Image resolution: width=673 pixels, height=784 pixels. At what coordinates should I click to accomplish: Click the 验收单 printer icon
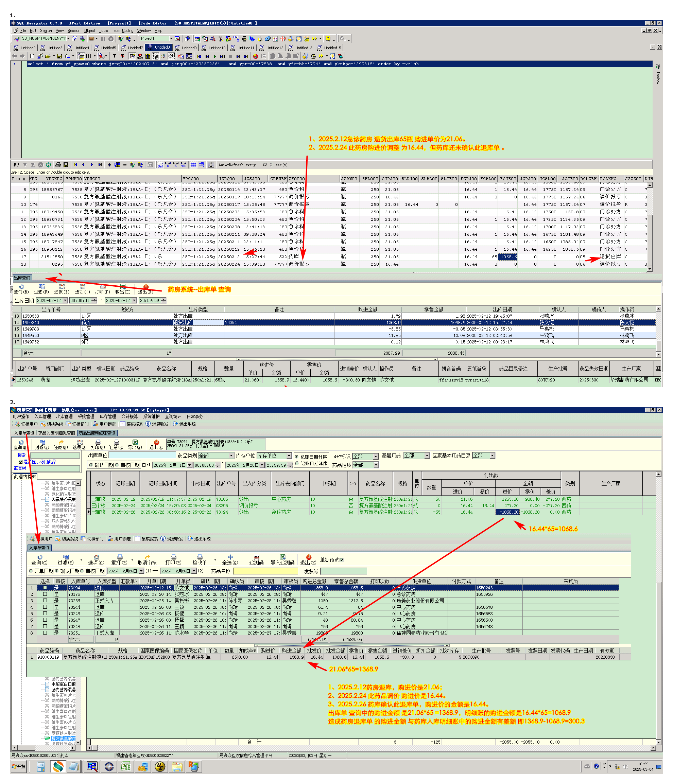click(x=200, y=557)
